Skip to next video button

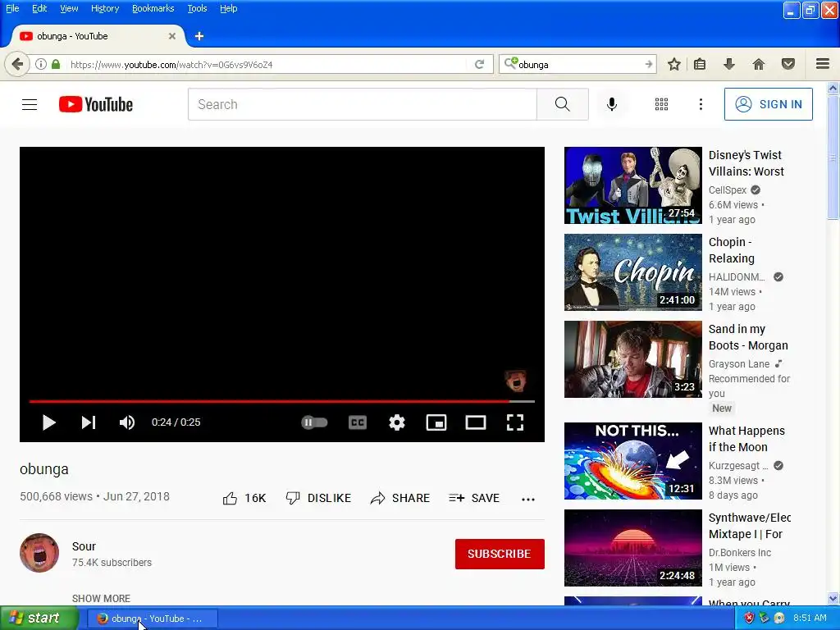(89, 422)
